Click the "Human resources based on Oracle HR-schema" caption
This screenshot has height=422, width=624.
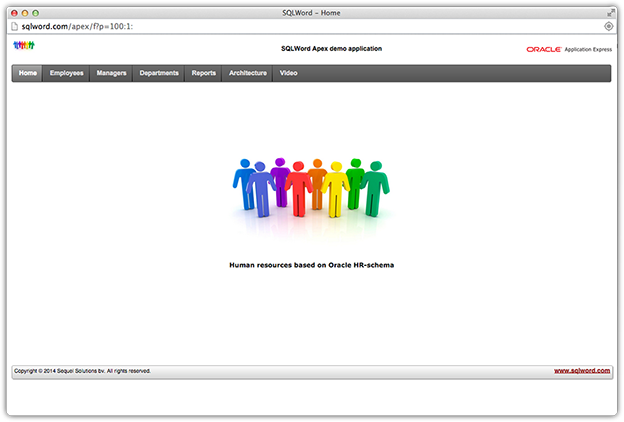pyautogui.click(x=312, y=265)
